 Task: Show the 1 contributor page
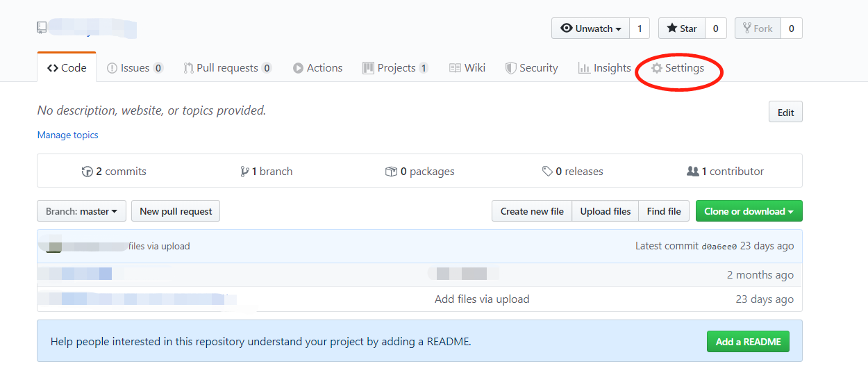[725, 171]
